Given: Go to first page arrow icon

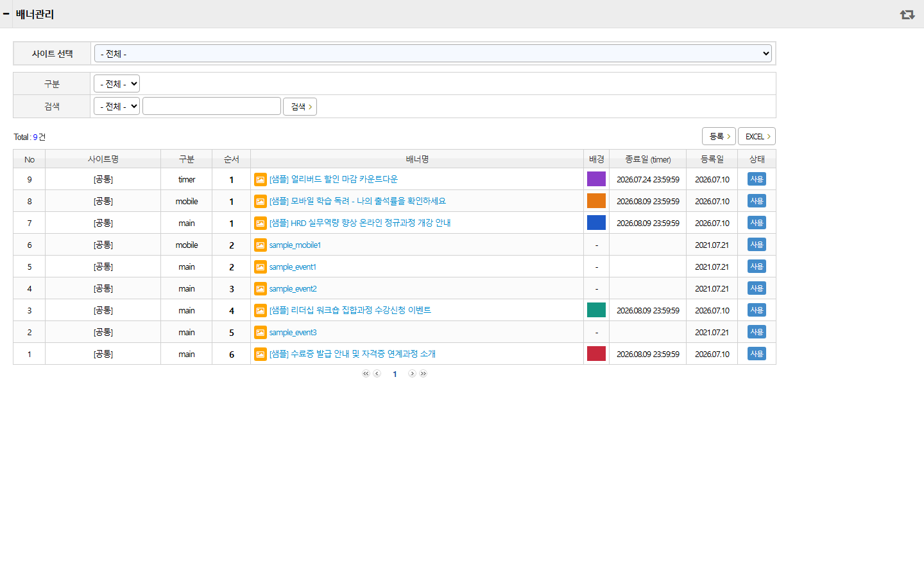Looking at the screenshot, I should pos(366,374).
